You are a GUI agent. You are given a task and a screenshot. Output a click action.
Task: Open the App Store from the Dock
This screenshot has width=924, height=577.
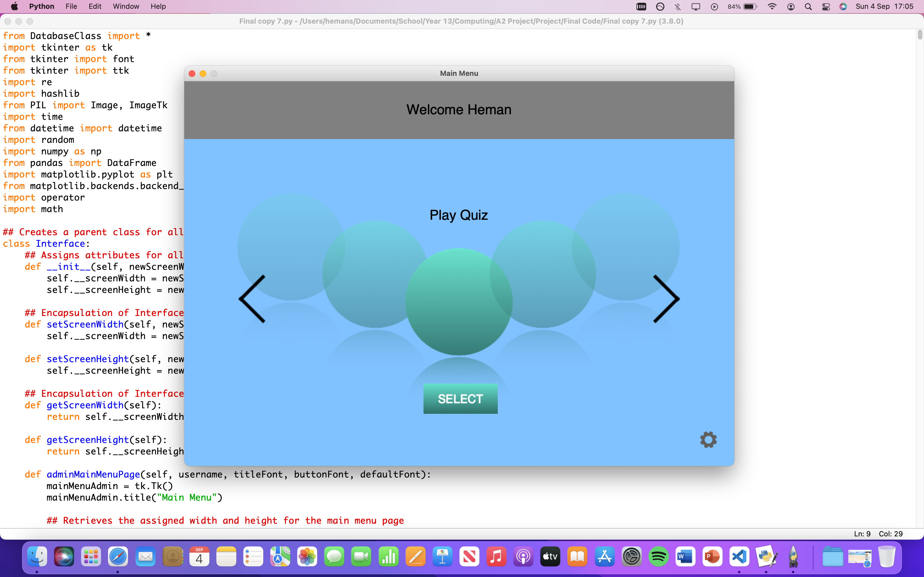[x=605, y=556]
